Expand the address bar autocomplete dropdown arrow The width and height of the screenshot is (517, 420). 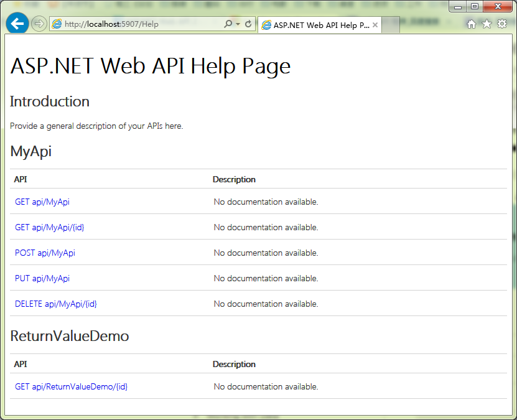coord(238,24)
